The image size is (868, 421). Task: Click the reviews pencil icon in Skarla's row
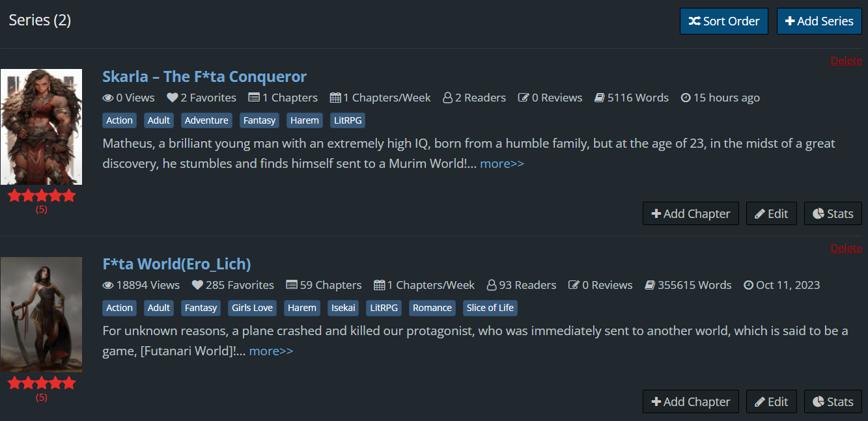(524, 98)
